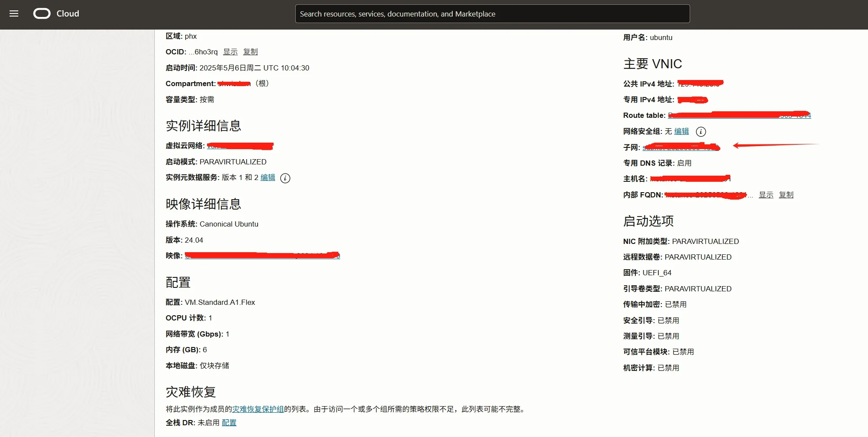Select the 内存 (GB) 6 text

(186, 350)
